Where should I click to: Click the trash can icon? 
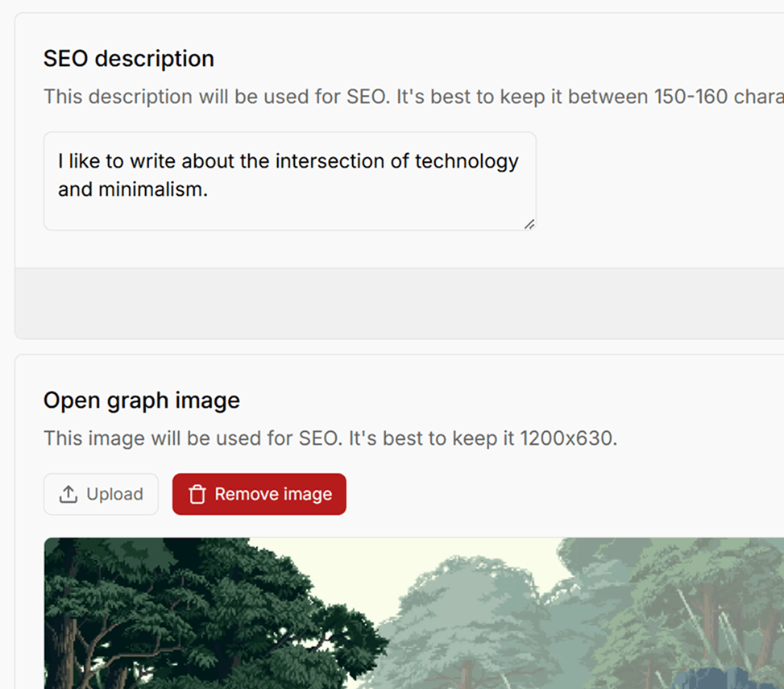click(197, 494)
